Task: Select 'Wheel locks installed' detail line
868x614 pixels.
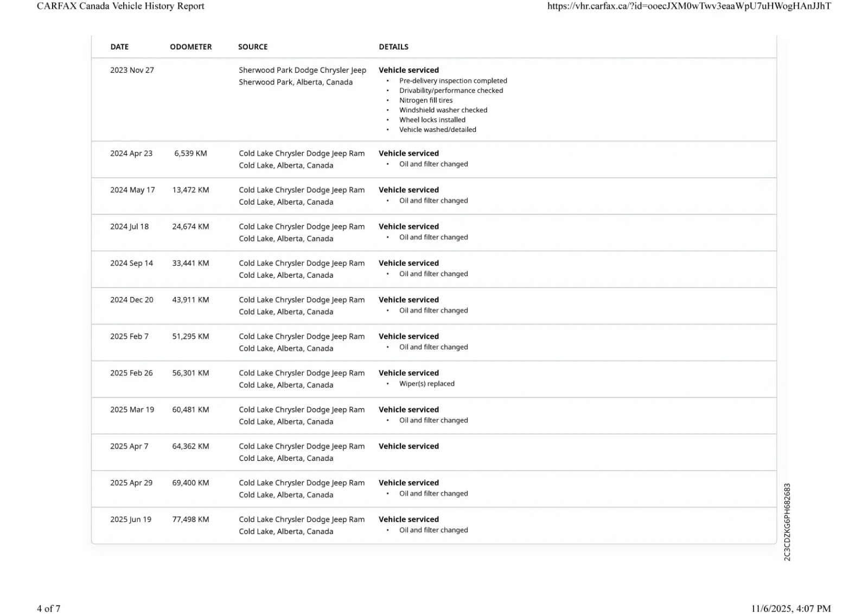Action: click(432, 120)
